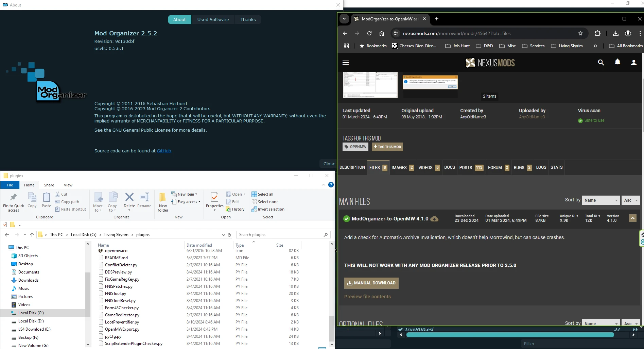The image size is (644, 349).
Task: Click the Filter field in Mod Organizer
Action: click(582, 344)
